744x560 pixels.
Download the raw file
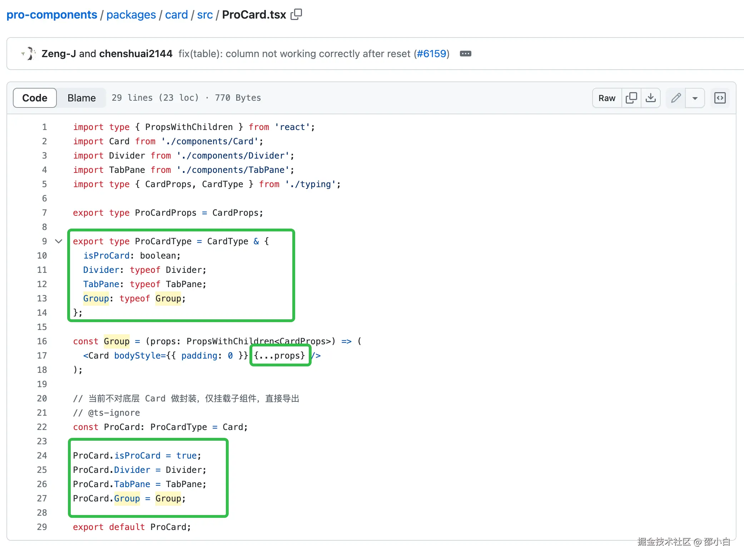coord(651,98)
